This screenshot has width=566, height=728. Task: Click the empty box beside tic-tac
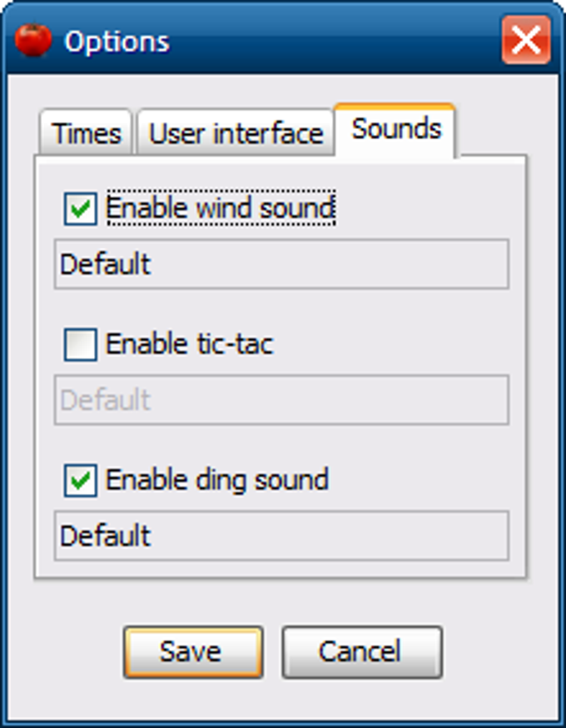click(80, 345)
